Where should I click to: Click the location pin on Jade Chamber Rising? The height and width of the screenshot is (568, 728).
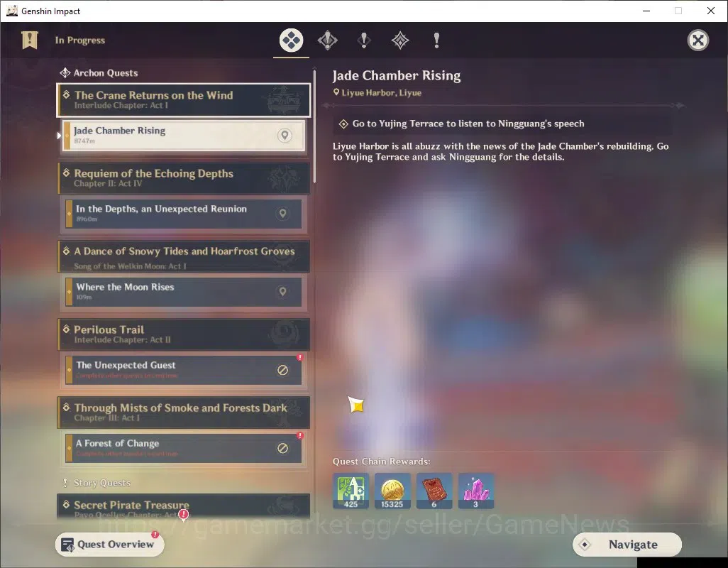point(285,135)
